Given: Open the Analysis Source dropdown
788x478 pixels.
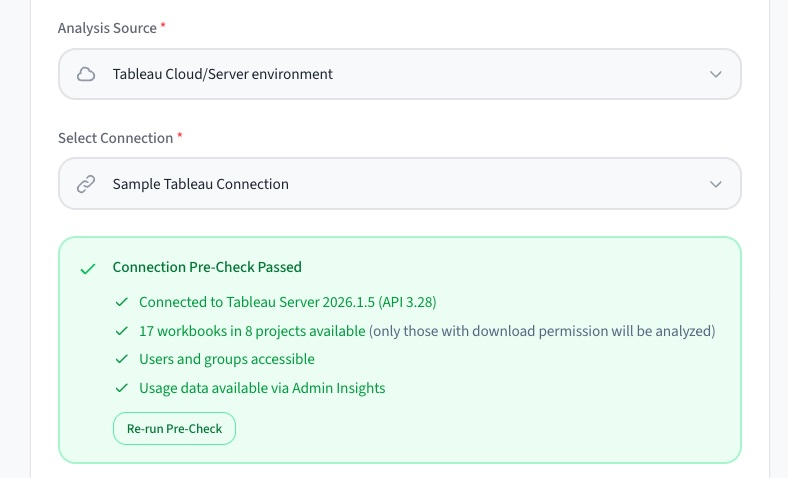Looking at the screenshot, I should [x=400, y=74].
